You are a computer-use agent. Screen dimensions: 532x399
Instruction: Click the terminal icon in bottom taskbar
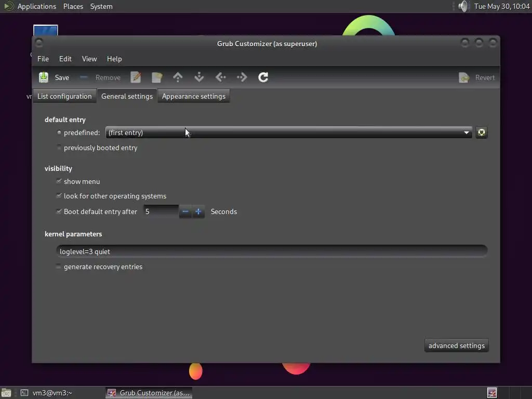point(24,393)
